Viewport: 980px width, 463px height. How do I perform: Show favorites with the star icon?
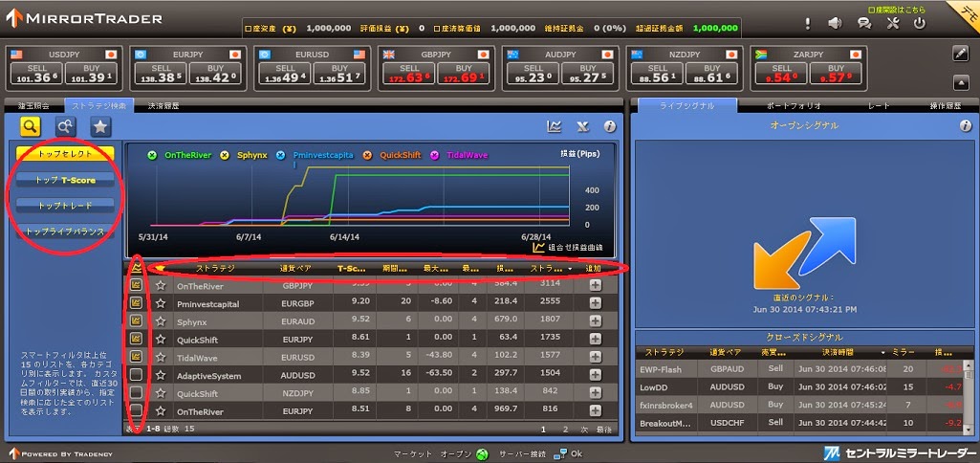coord(100,127)
